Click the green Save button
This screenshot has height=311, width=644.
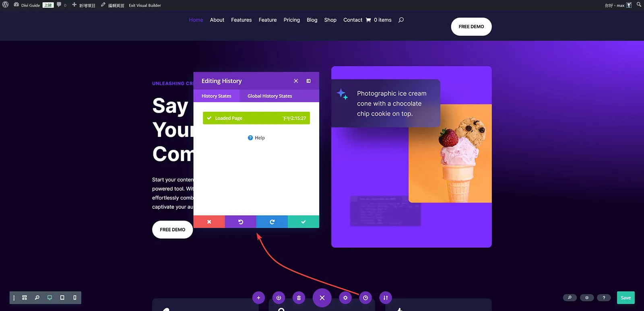pyautogui.click(x=625, y=298)
